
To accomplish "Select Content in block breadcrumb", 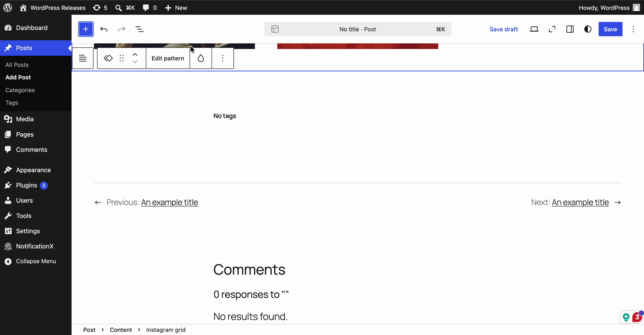I will (x=121, y=330).
